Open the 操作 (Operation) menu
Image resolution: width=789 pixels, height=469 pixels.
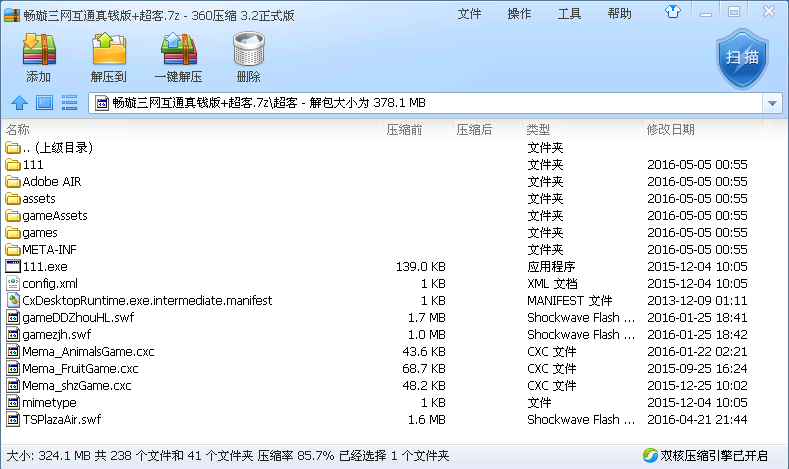tap(519, 14)
